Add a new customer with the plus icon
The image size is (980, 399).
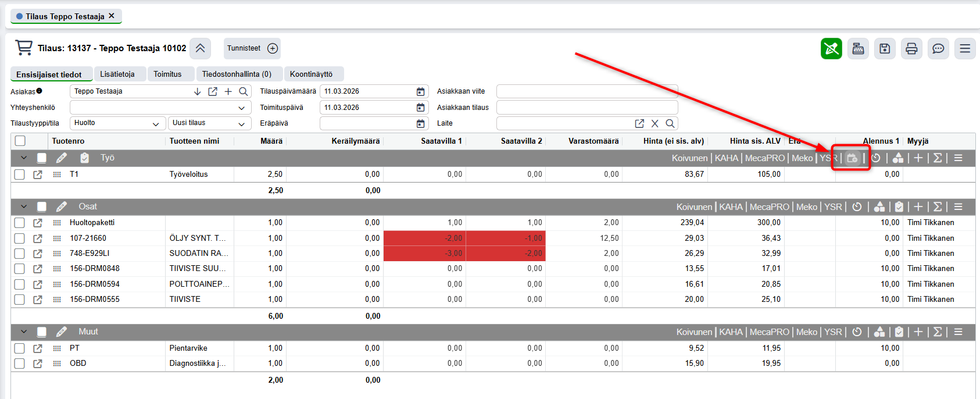click(228, 91)
